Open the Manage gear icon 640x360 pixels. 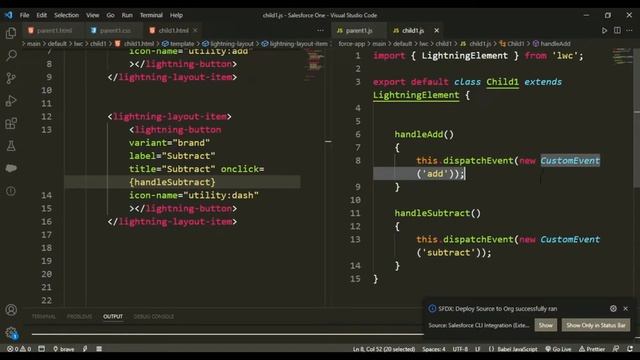11,333
